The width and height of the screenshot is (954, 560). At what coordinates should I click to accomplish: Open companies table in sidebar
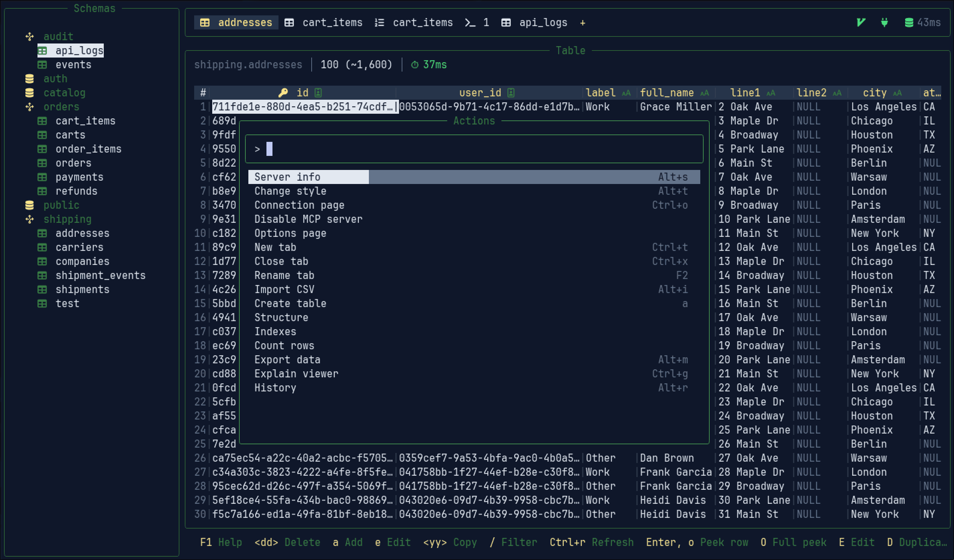pyautogui.click(x=83, y=262)
